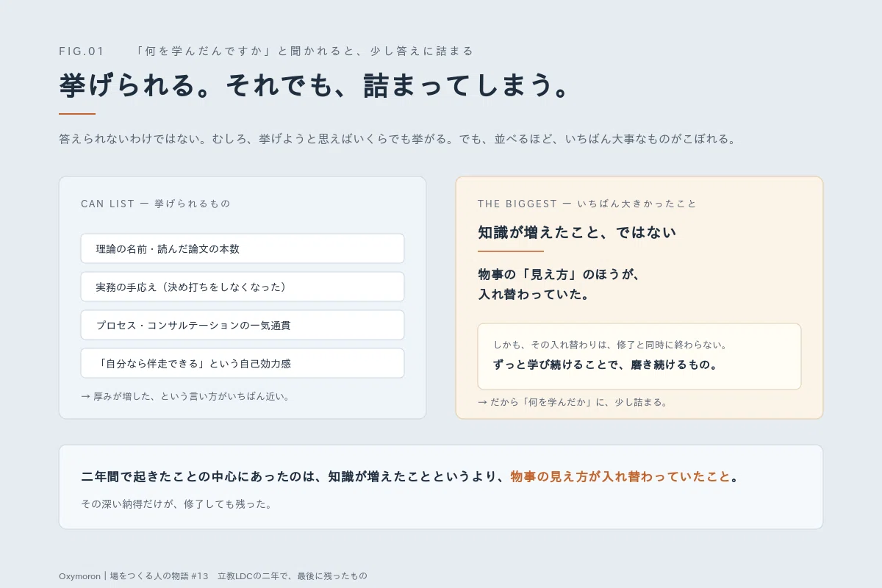This screenshot has width=882, height=588.
Task: Click headline 挙げられる。それでも、詰まってしまう。
Action: pyautogui.click(x=315, y=86)
